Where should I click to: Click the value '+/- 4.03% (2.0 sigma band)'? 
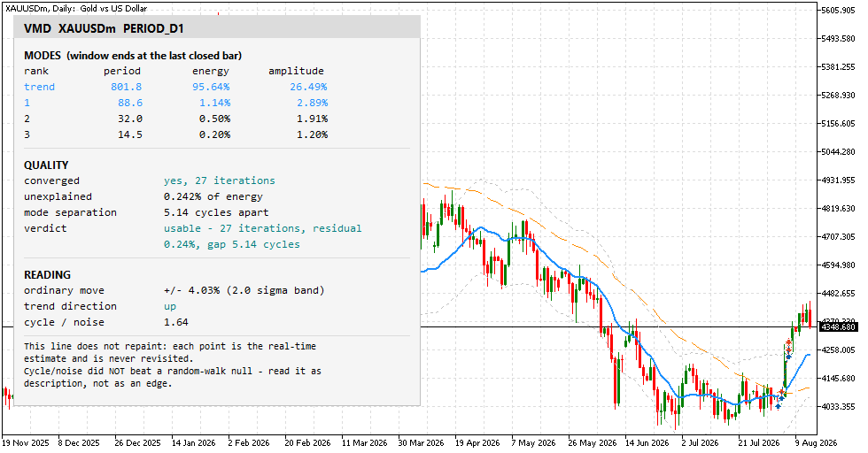[244, 290]
